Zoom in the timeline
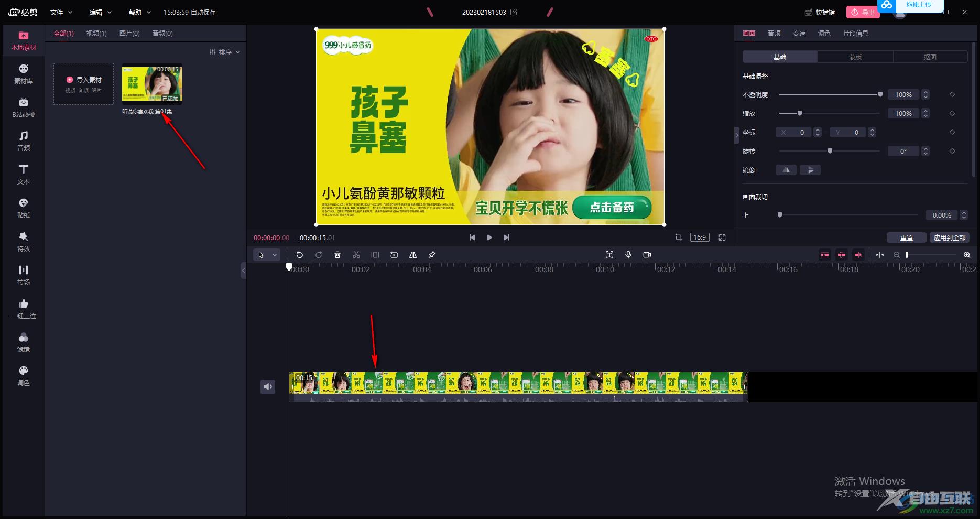The height and width of the screenshot is (519, 980). (967, 255)
